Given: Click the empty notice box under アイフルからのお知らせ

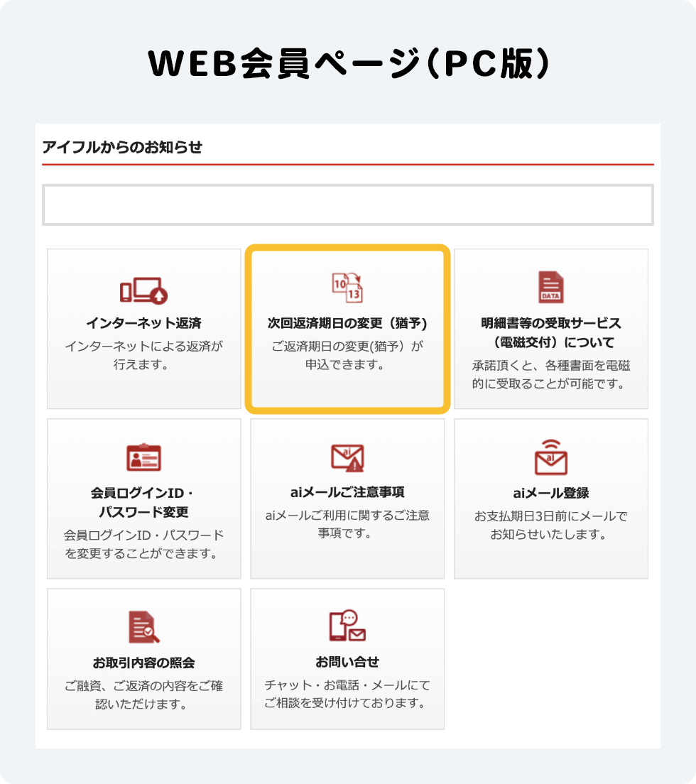Looking at the screenshot, I should pyautogui.click(x=348, y=205).
